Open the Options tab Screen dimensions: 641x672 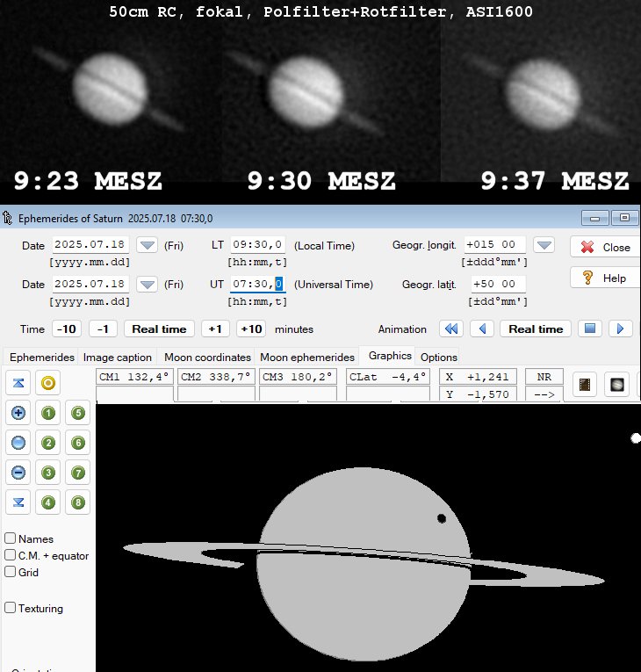click(x=438, y=358)
